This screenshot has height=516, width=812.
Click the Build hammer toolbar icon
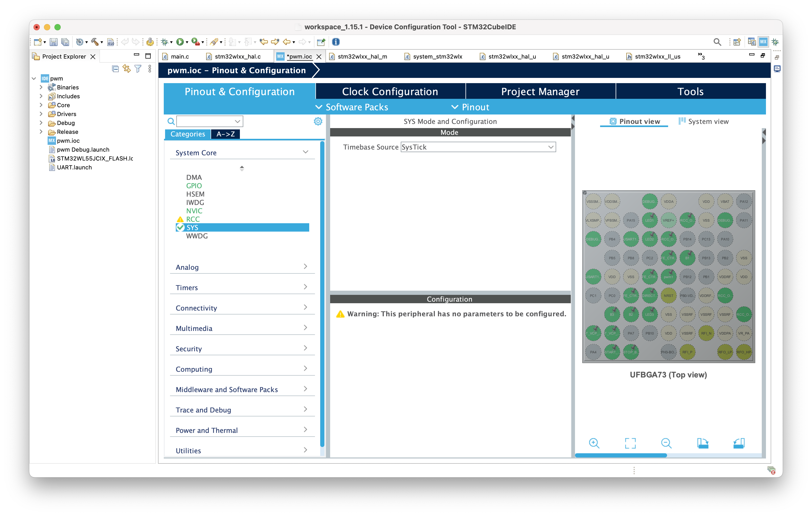pyautogui.click(x=95, y=42)
